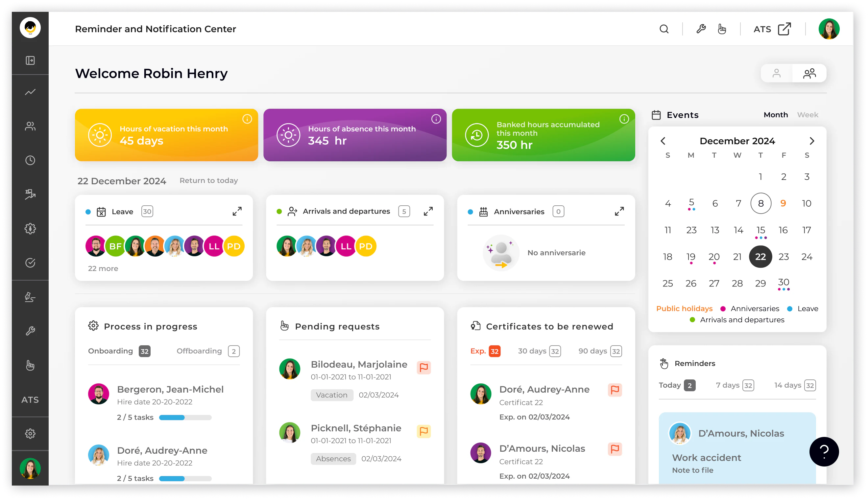Select the clock icon in the sidebar

point(30,160)
